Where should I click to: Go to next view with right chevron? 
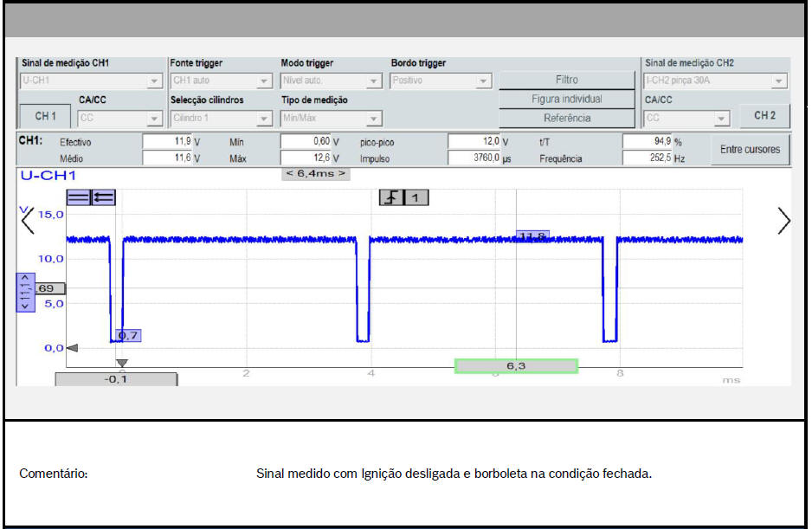783,222
